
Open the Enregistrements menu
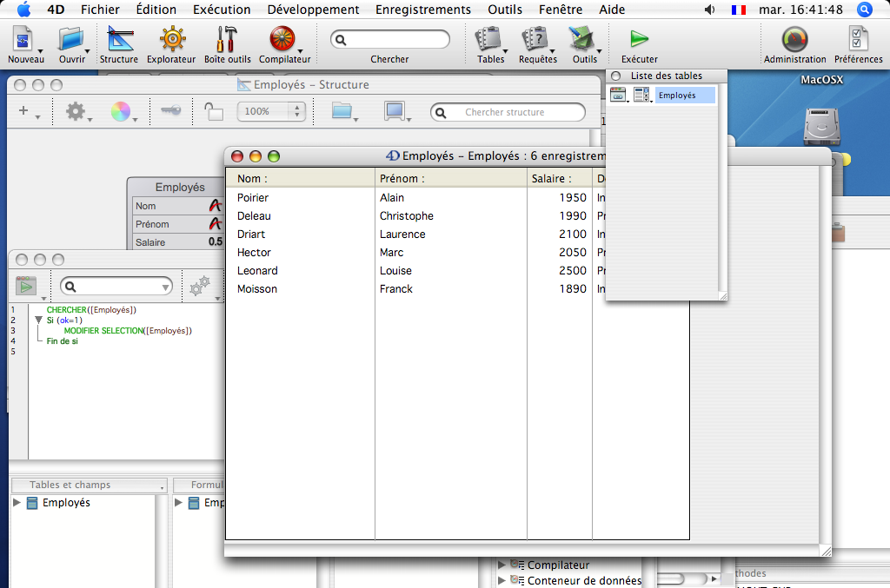422,10
